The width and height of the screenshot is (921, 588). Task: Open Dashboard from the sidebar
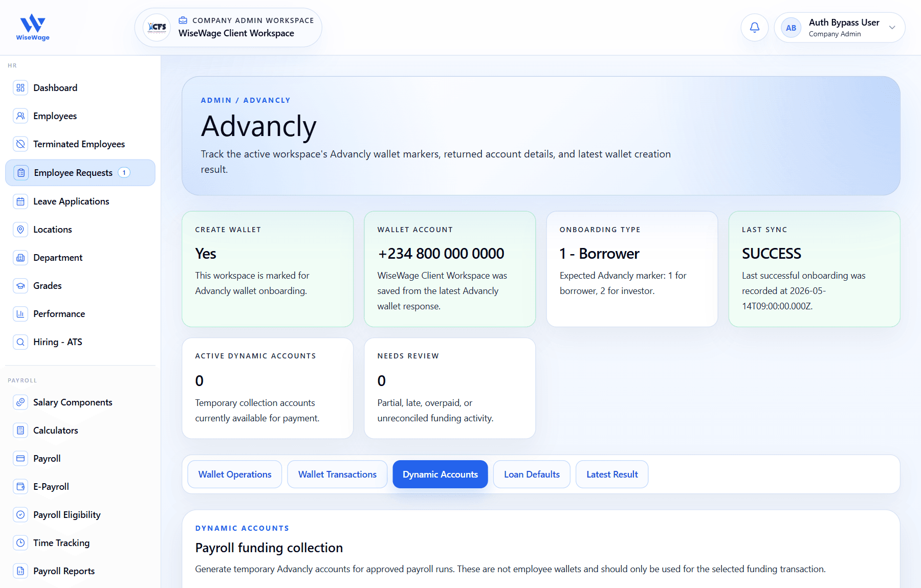(x=80, y=88)
